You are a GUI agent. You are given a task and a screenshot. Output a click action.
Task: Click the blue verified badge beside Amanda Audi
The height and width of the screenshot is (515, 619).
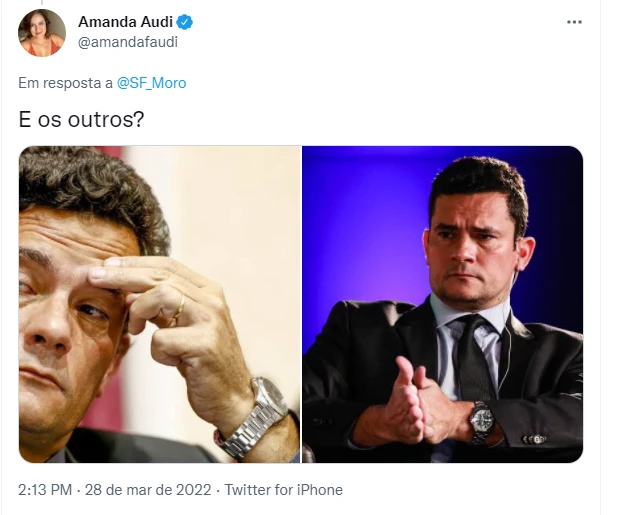(184, 22)
